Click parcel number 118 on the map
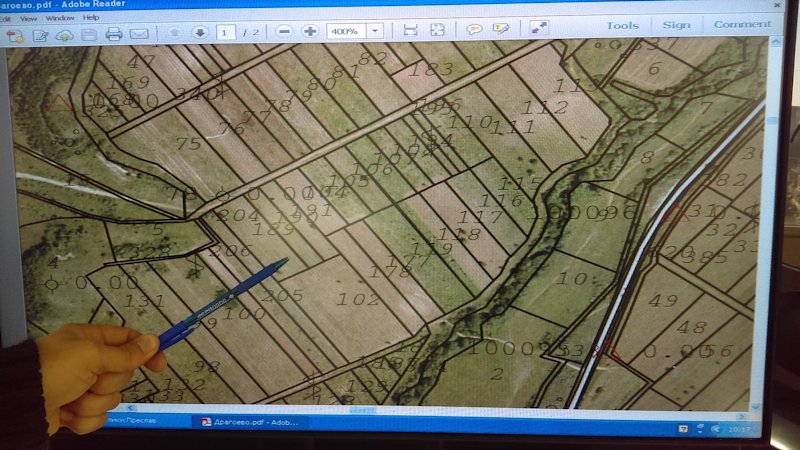 (459, 234)
